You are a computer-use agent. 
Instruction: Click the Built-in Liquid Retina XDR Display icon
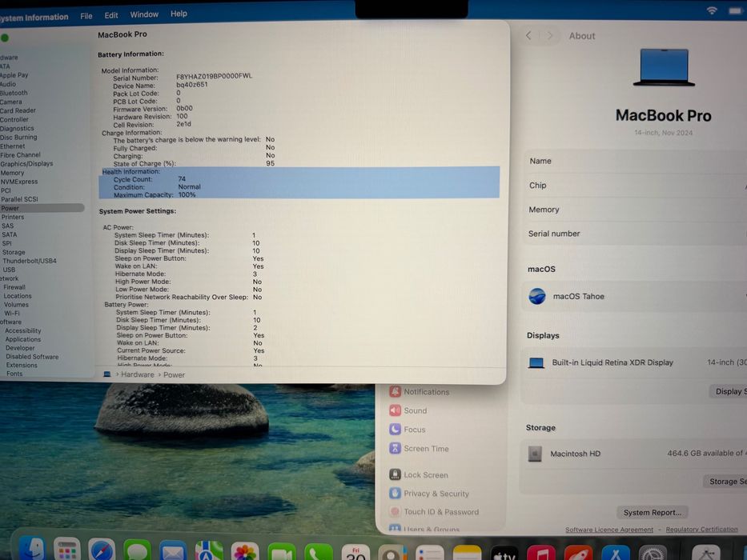coord(536,363)
